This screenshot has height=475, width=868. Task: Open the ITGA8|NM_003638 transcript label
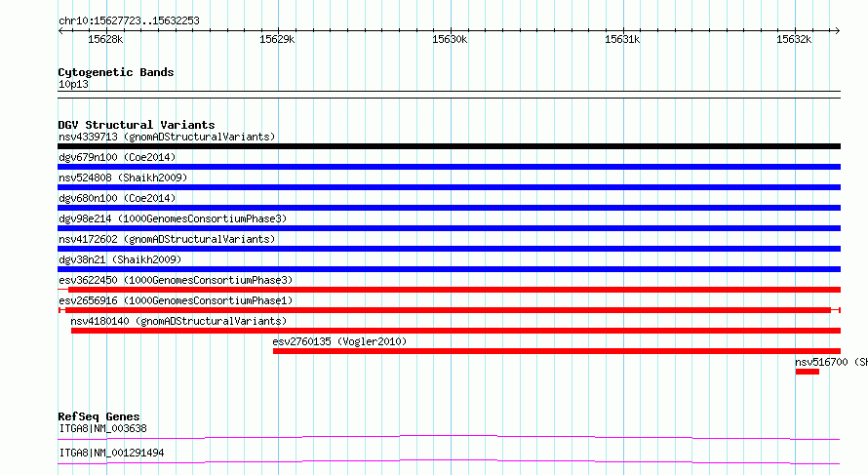tap(102, 428)
